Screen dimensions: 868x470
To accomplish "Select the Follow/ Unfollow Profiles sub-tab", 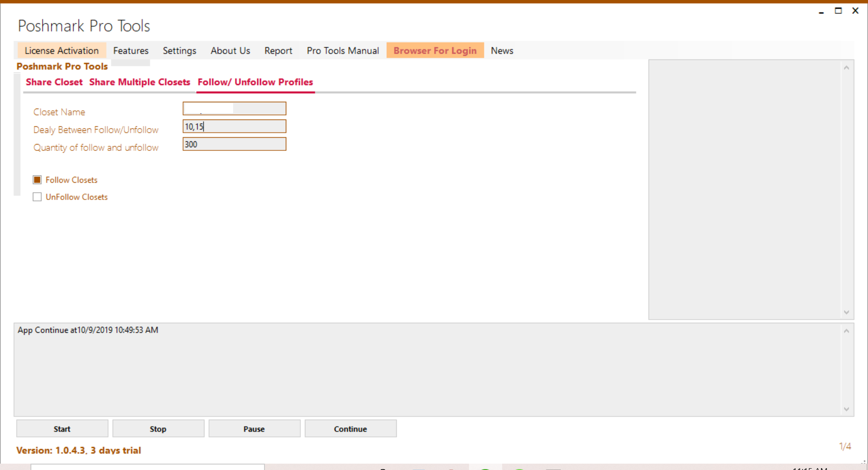I will coord(255,82).
